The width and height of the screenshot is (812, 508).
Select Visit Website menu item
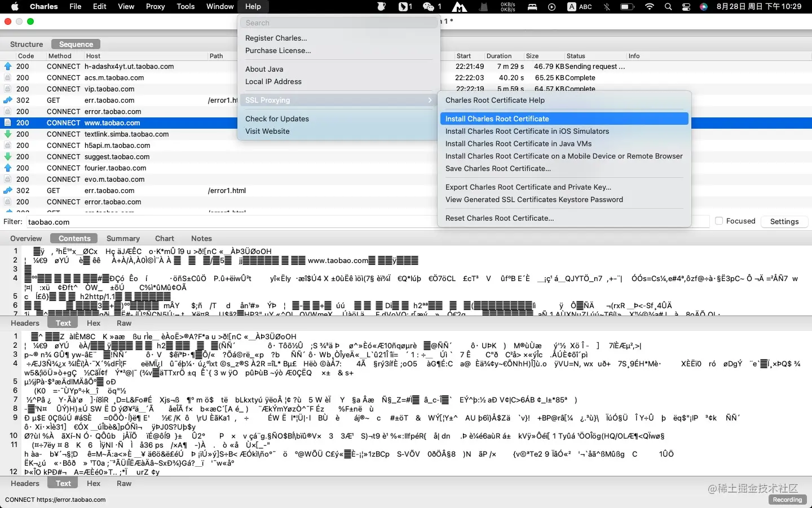[339, 131]
